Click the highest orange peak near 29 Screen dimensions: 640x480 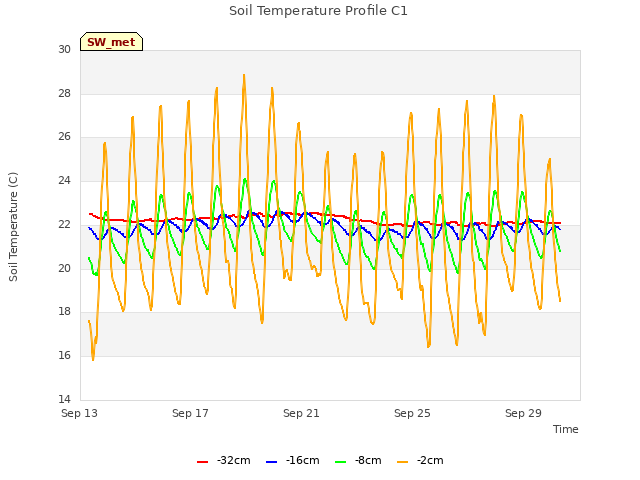pos(244,75)
